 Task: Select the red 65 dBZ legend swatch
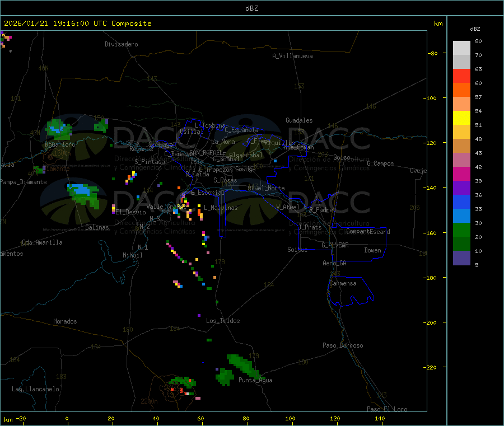[461, 76]
